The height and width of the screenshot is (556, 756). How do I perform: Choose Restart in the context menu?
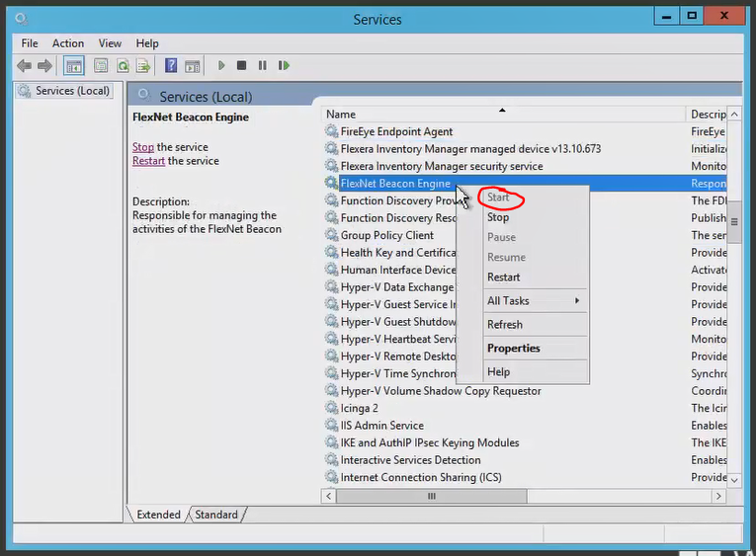[x=523, y=278]
